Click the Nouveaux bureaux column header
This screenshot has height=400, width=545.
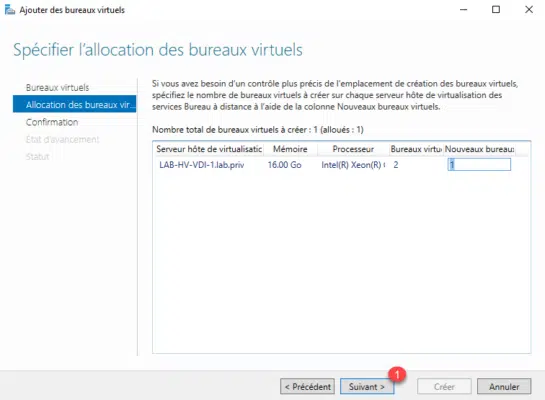pyautogui.click(x=479, y=149)
